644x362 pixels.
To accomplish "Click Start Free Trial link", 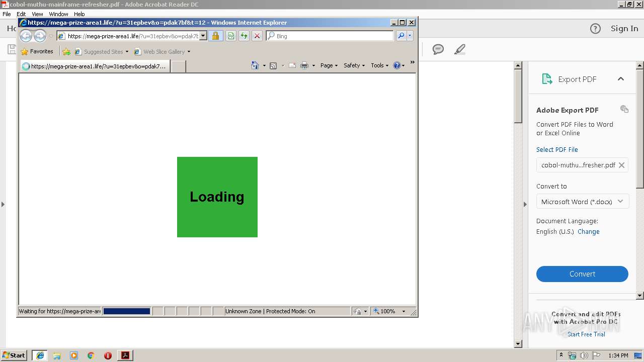I will coord(586,334).
